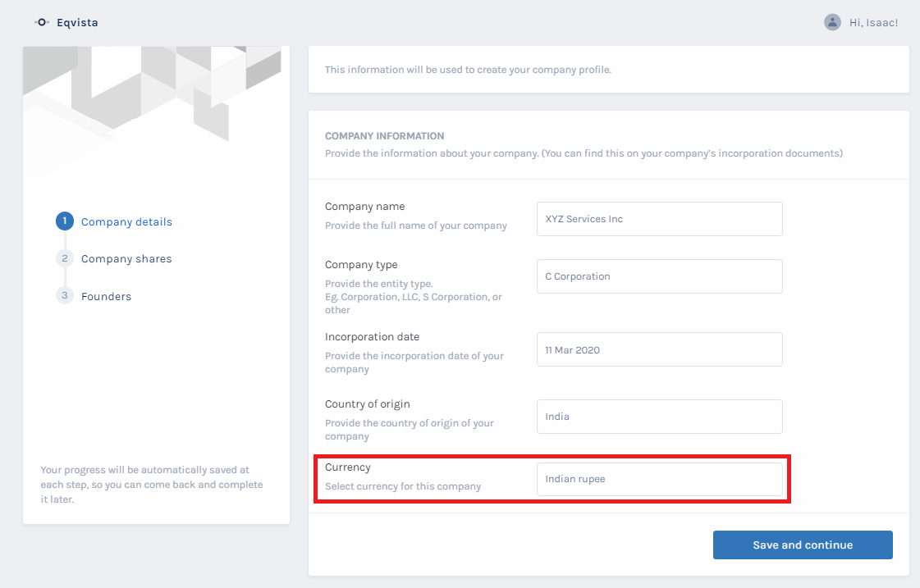Viewport: 920px width, 588px height.
Task: Open the Country of origin dropdown
Action: click(660, 417)
